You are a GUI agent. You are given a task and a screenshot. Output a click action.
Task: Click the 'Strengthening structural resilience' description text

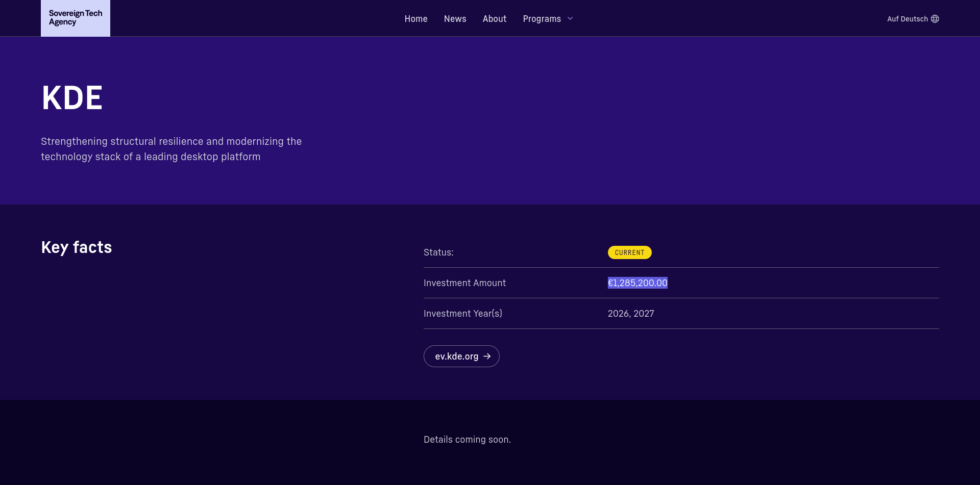[x=171, y=149]
